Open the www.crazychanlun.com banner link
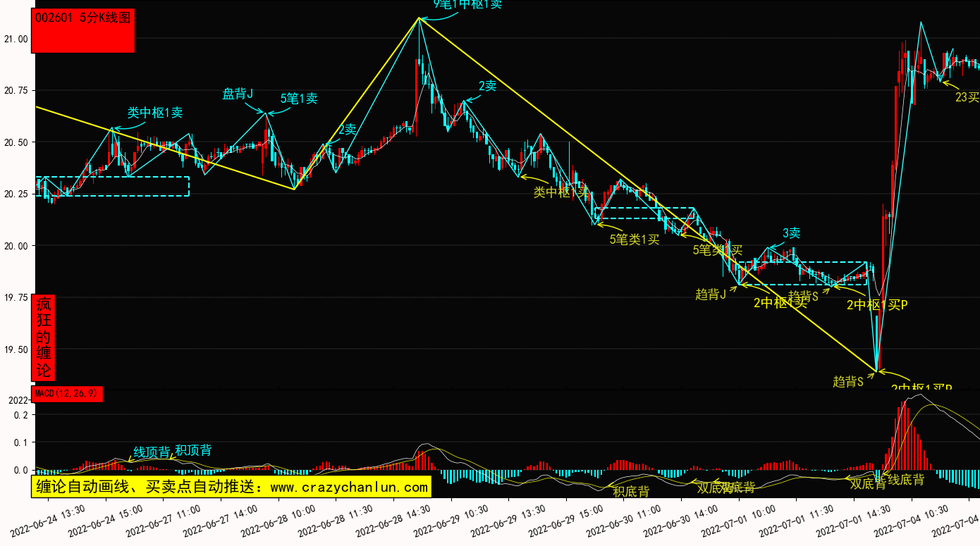Viewport: 980px width, 546px height. click(349, 487)
